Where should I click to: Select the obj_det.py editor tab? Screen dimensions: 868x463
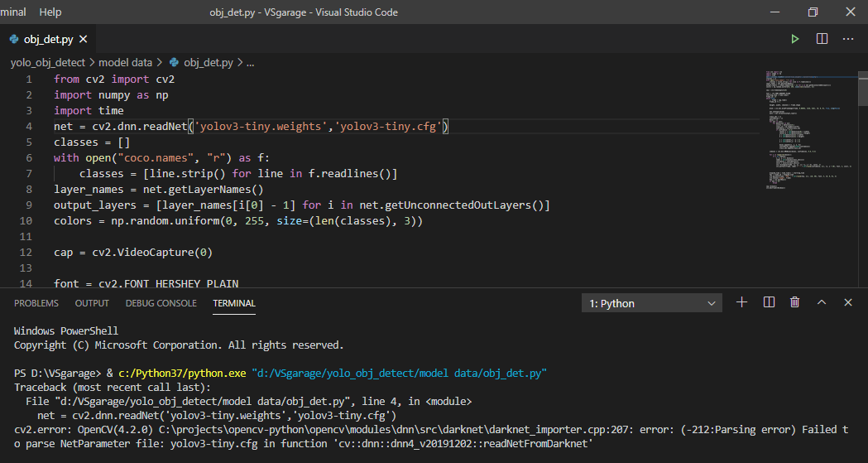tap(49, 39)
